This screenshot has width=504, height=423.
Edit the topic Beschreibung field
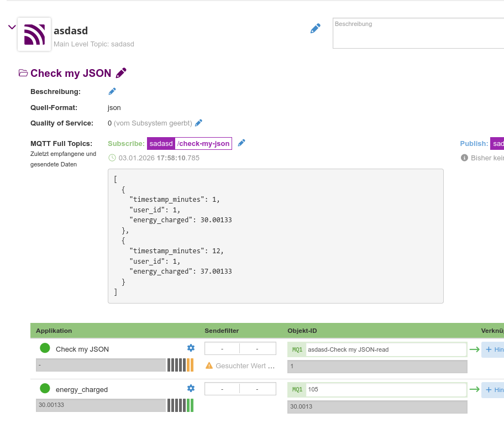(112, 91)
